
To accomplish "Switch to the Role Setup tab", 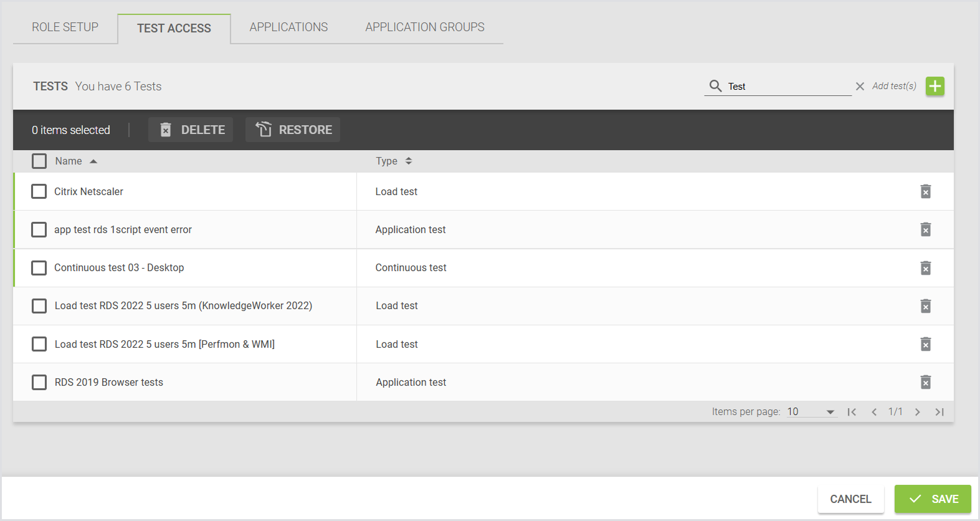I will pyautogui.click(x=65, y=27).
